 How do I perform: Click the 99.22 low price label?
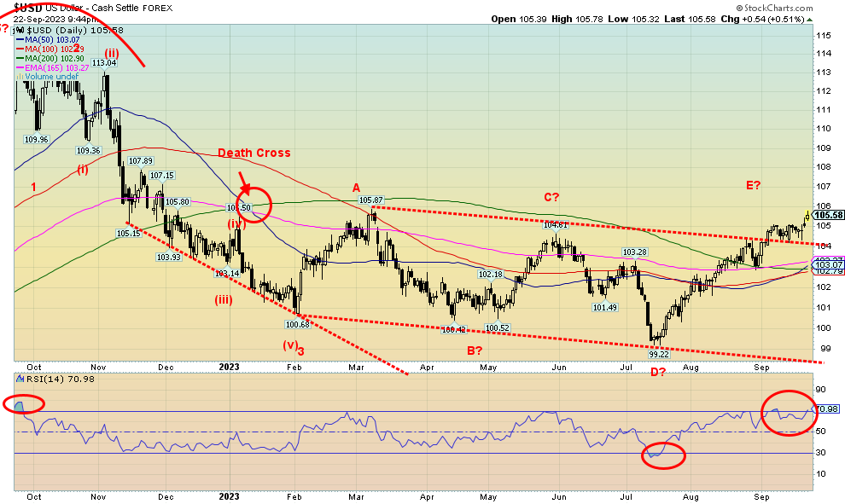pyautogui.click(x=657, y=354)
